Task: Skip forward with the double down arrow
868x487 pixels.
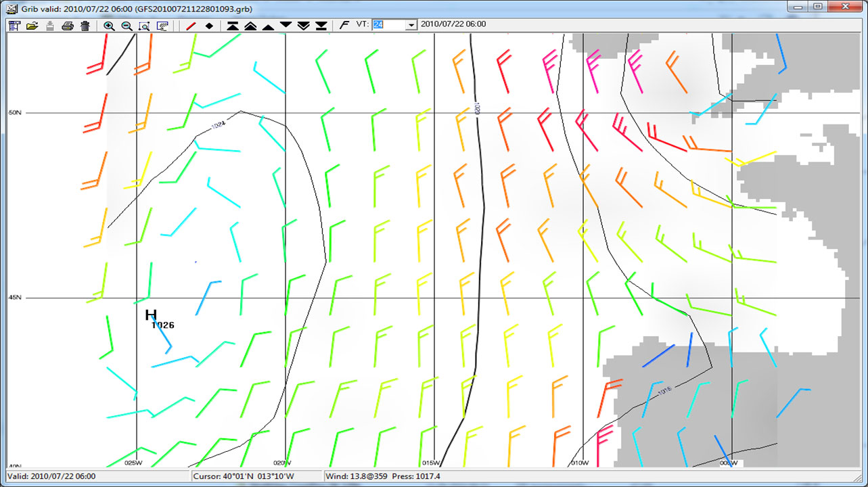Action: 304,26
